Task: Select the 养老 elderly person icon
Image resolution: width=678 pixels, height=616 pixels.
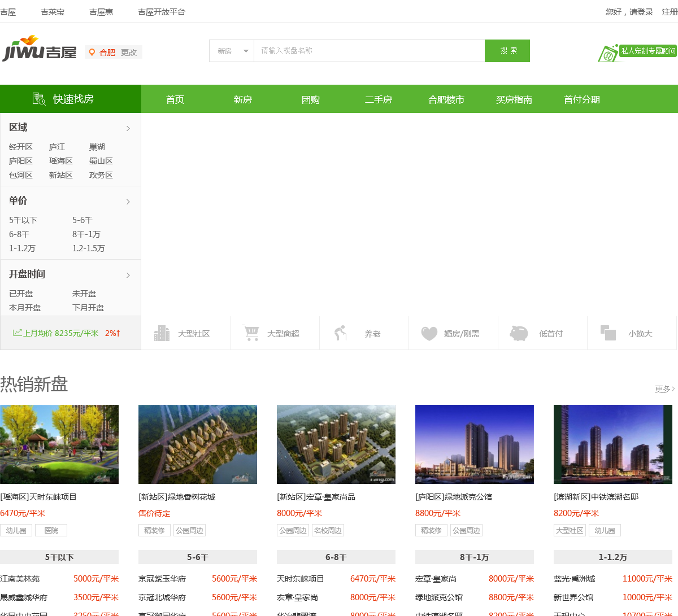Action: tap(340, 333)
